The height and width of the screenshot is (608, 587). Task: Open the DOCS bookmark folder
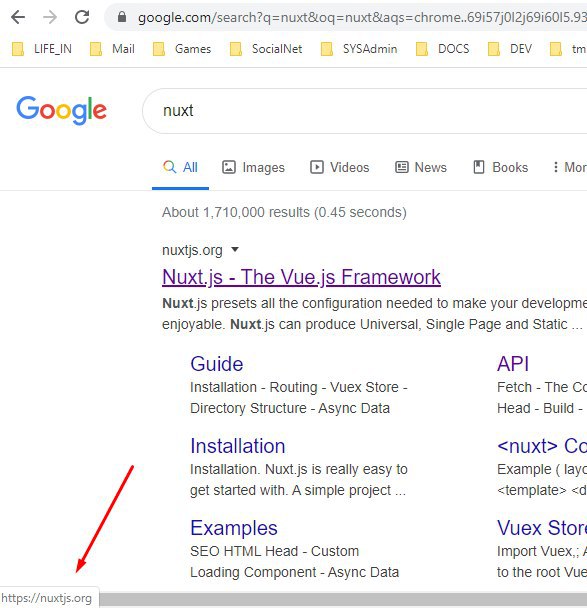pyautogui.click(x=442, y=49)
